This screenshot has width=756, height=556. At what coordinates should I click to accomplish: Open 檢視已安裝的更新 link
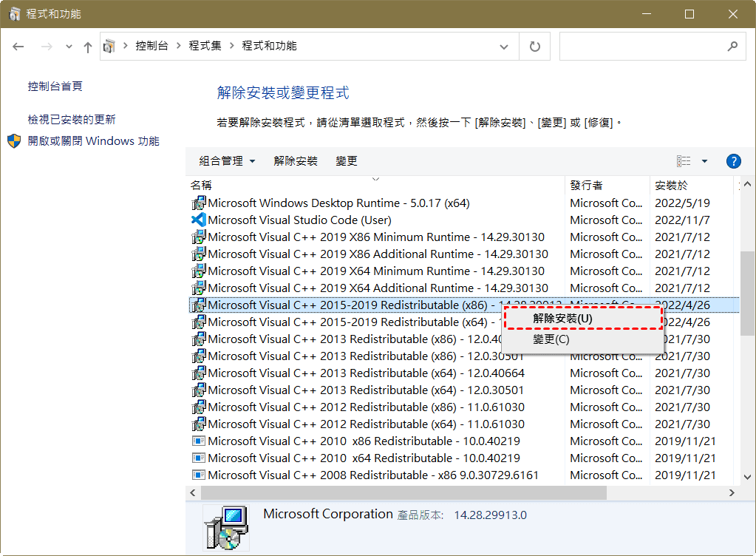click(72, 119)
